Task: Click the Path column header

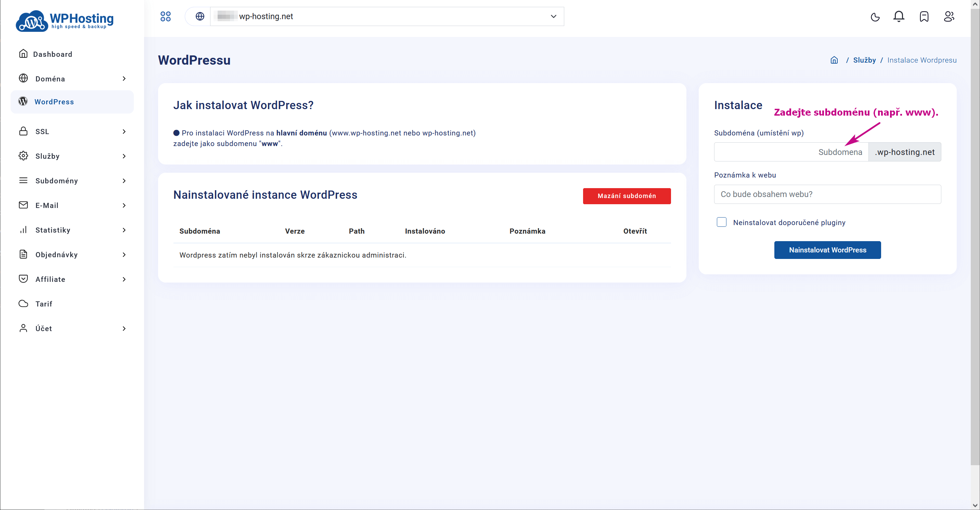Action: pos(357,231)
